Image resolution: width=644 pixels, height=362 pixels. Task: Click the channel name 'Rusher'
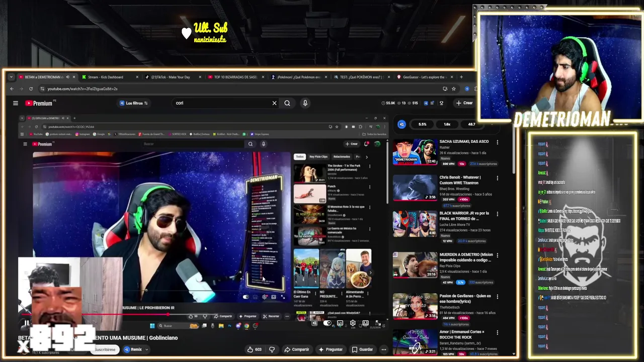click(x=444, y=147)
